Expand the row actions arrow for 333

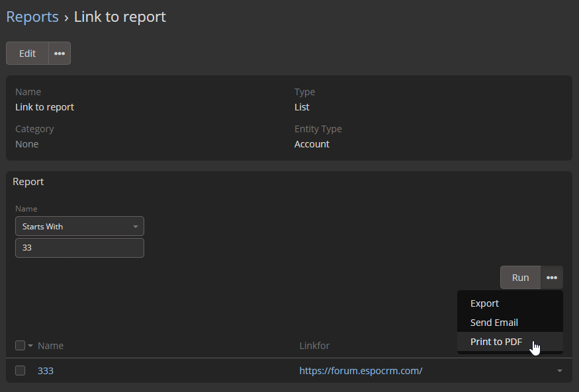click(560, 371)
